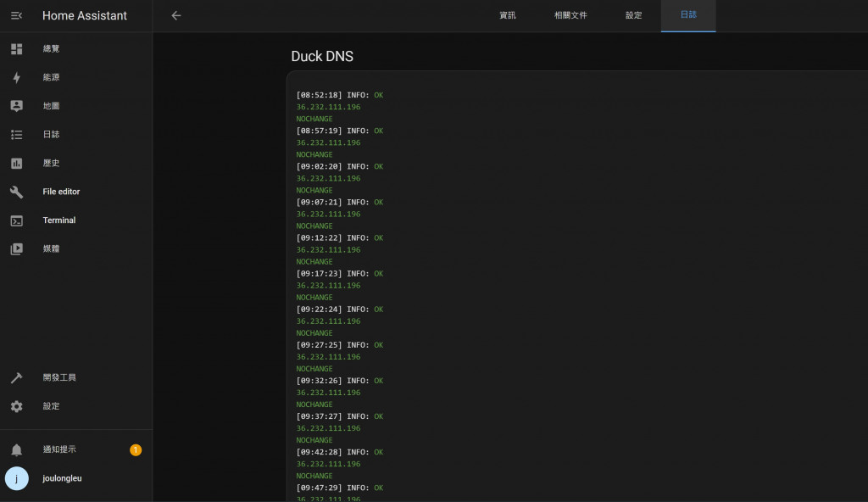The image size is (868, 502).
Task: Switch to the 設定 tab
Action: 633,15
